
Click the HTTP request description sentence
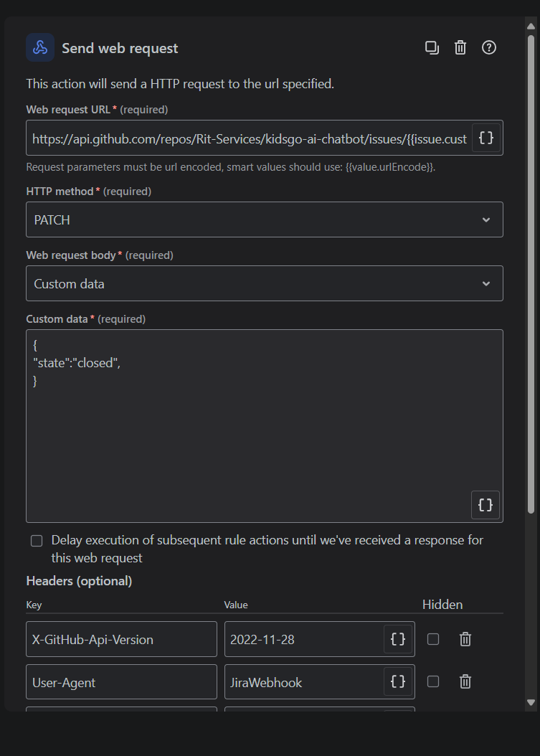point(180,84)
